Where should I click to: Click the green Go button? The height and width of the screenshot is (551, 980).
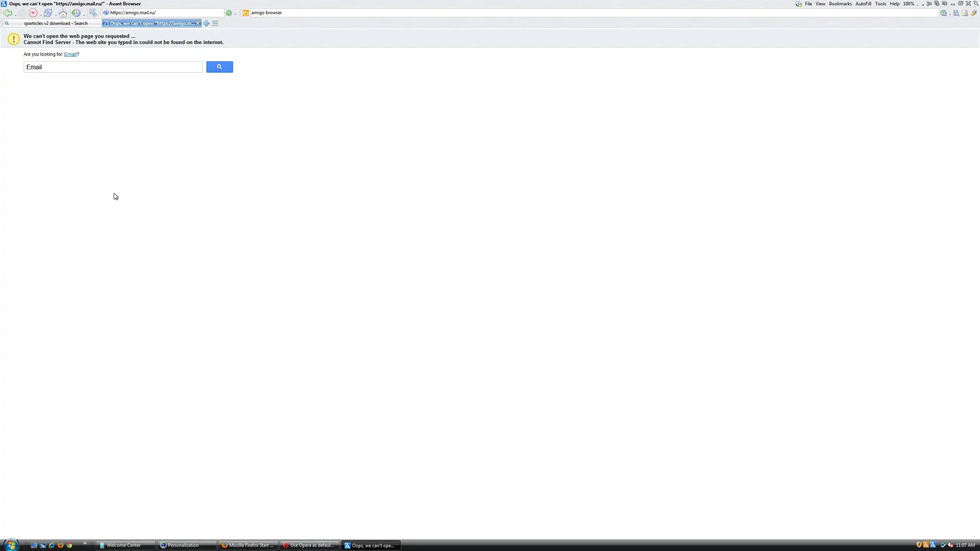click(x=229, y=13)
